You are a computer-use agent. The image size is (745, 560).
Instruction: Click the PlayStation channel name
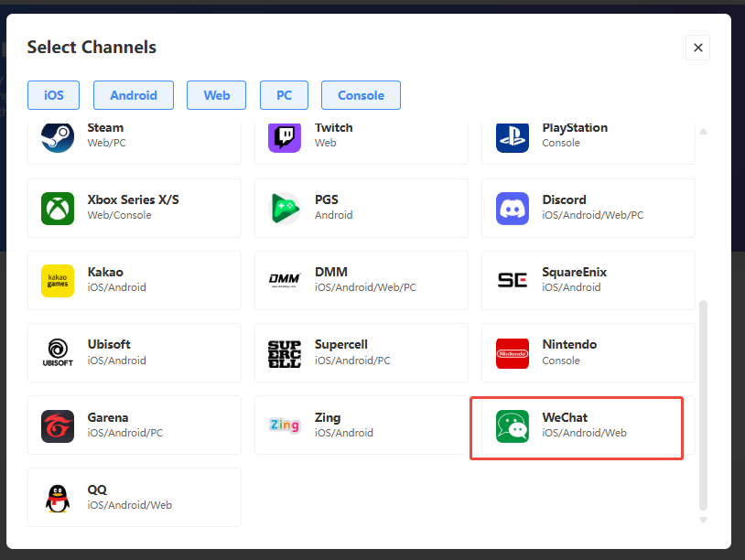(575, 128)
